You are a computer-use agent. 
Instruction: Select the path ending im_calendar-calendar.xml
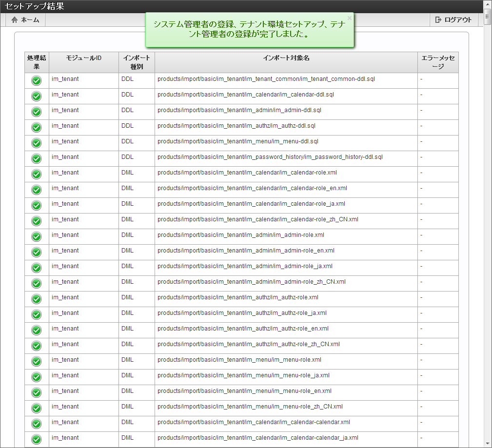pyautogui.click(x=254, y=422)
